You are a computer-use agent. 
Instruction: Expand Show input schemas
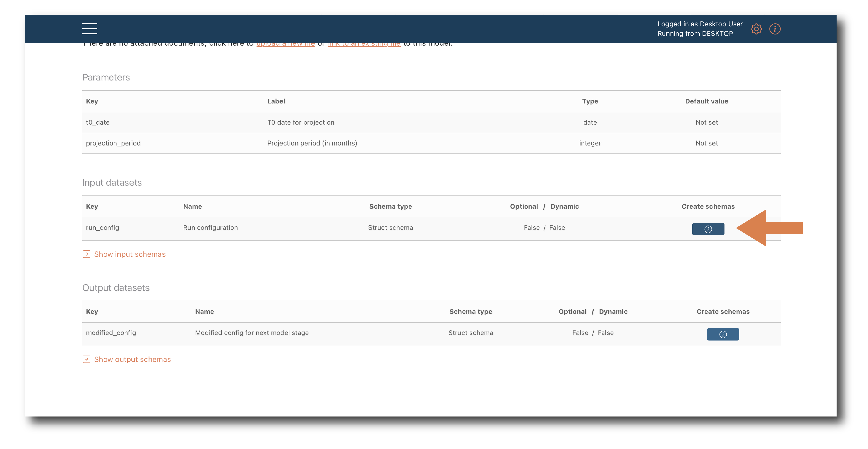(130, 254)
